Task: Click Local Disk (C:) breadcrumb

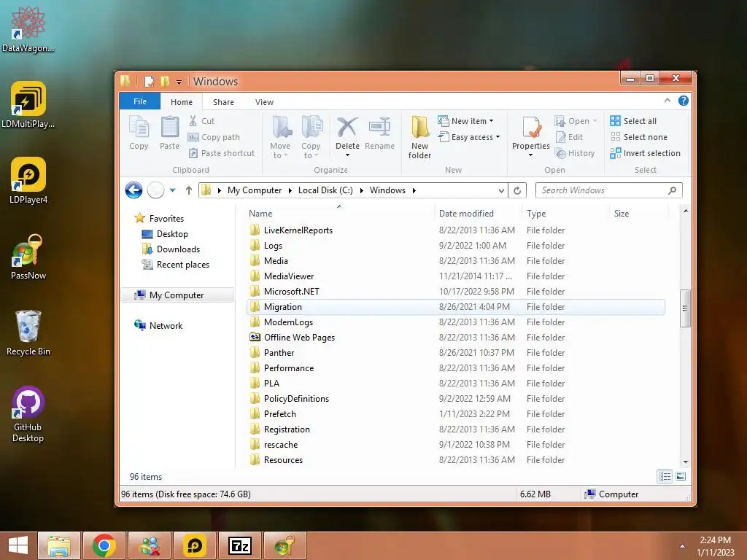Action: (x=325, y=190)
